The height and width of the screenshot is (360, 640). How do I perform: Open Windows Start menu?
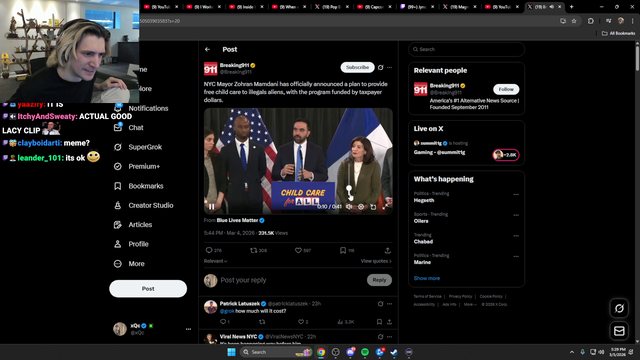click(231, 352)
